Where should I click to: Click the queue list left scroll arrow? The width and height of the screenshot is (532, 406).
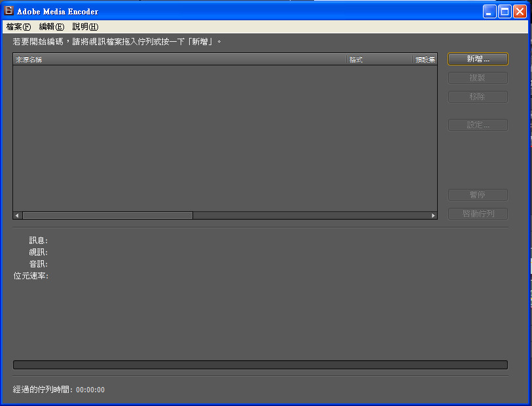17,215
